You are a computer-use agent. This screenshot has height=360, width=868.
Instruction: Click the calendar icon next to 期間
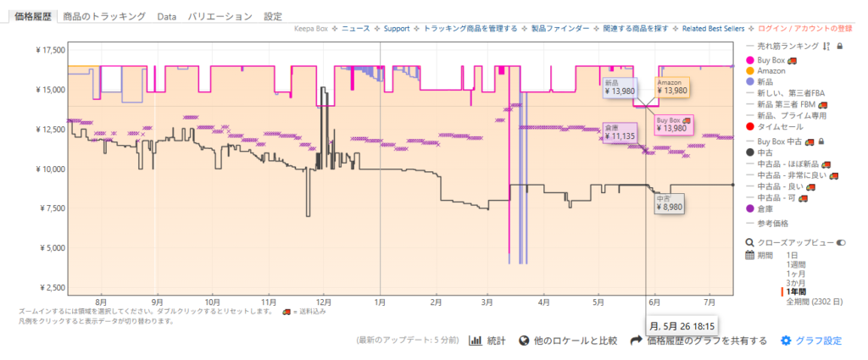pyautogui.click(x=749, y=255)
